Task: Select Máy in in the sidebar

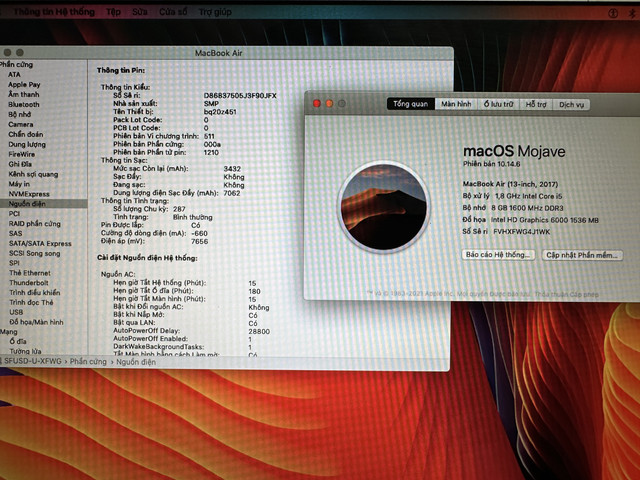Action: point(19,184)
